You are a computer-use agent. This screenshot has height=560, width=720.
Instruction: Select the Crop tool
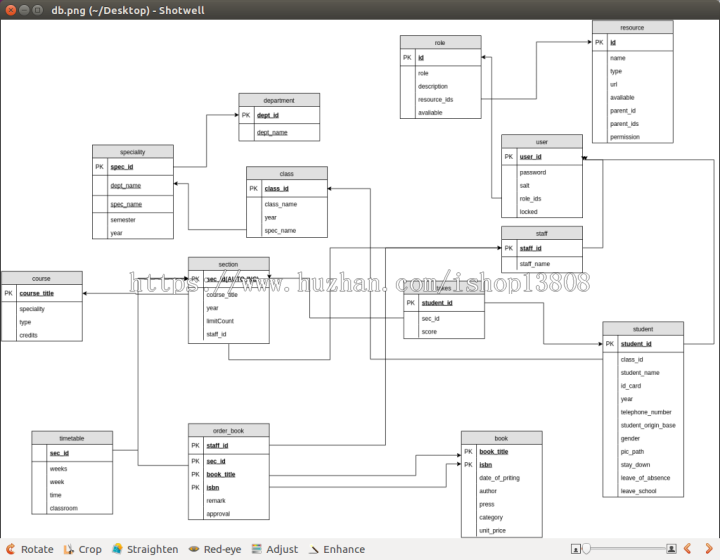pyautogui.click(x=82, y=549)
